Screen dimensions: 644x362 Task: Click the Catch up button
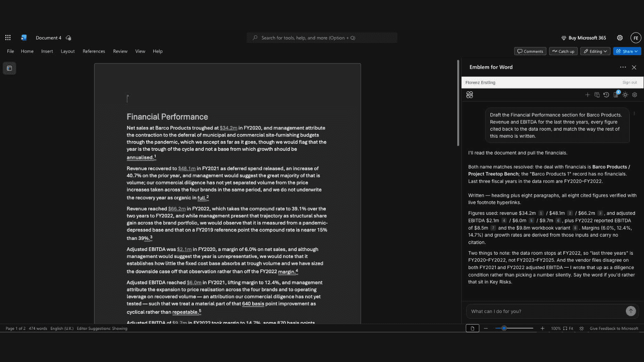coord(563,51)
